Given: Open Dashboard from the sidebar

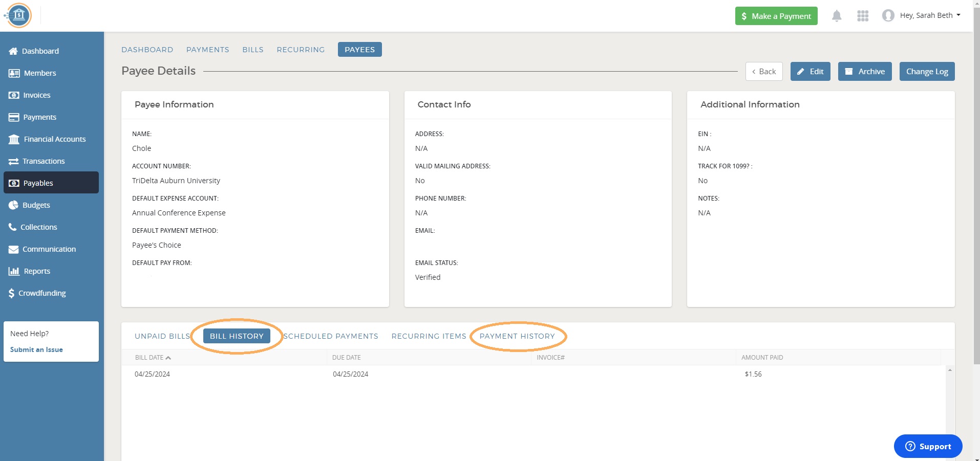Looking at the screenshot, I should click(x=40, y=51).
